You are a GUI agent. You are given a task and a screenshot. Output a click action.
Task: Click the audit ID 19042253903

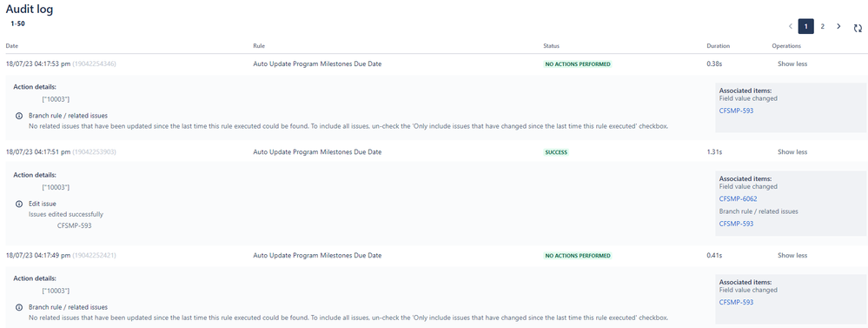point(94,151)
